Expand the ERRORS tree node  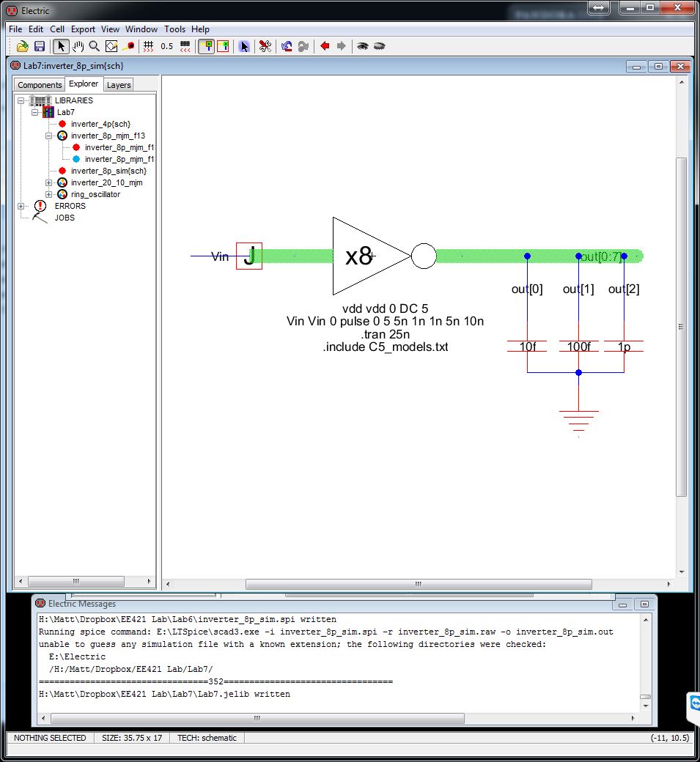click(21, 206)
